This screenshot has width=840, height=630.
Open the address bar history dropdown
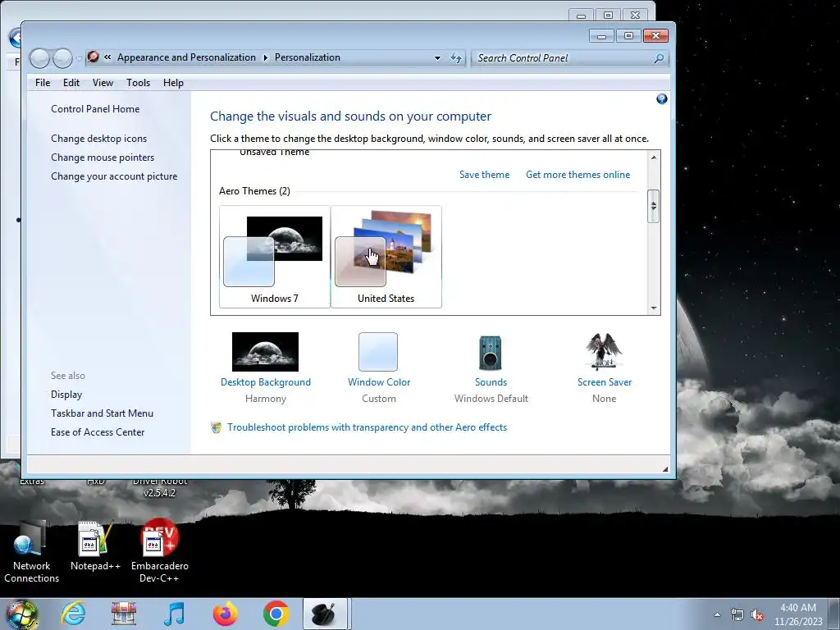point(438,58)
